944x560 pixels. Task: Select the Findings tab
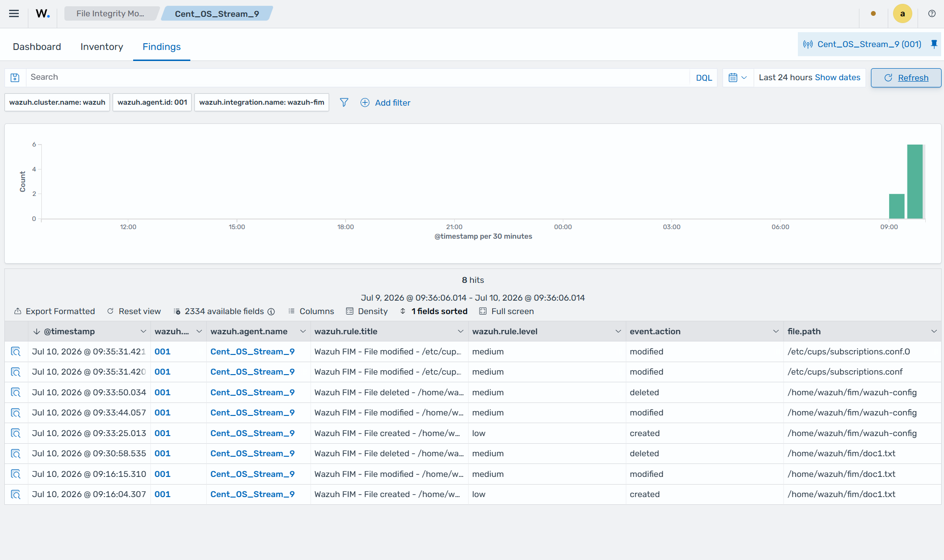pyautogui.click(x=161, y=47)
